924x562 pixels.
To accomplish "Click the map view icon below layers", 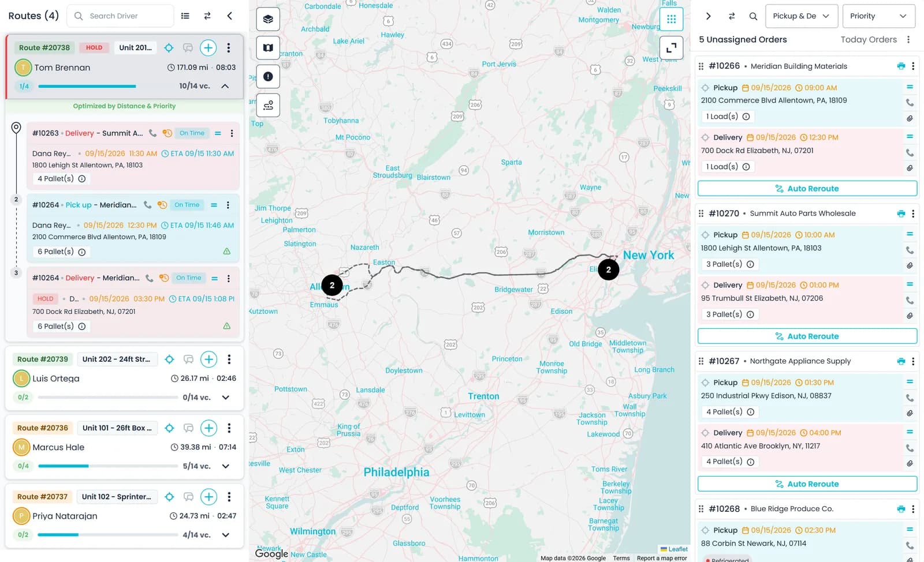I will 268,48.
